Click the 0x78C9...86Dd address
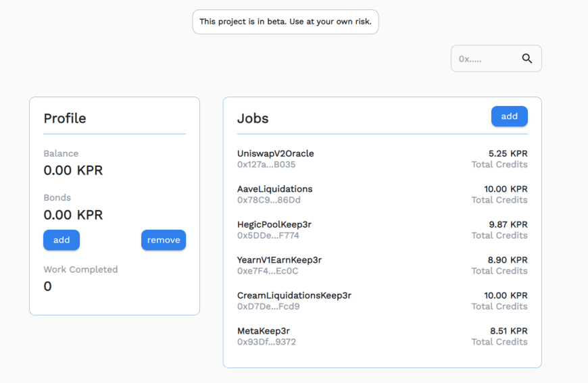The height and width of the screenshot is (383, 588). click(x=268, y=200)
